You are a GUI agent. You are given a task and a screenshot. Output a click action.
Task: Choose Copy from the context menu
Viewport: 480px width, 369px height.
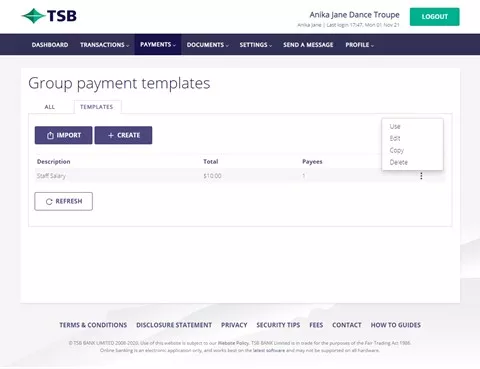tap(397, 150)
